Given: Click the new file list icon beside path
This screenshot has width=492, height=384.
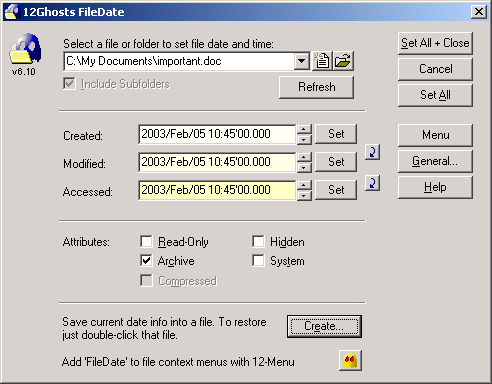Looking at the screenshot, I should point(322,61).
